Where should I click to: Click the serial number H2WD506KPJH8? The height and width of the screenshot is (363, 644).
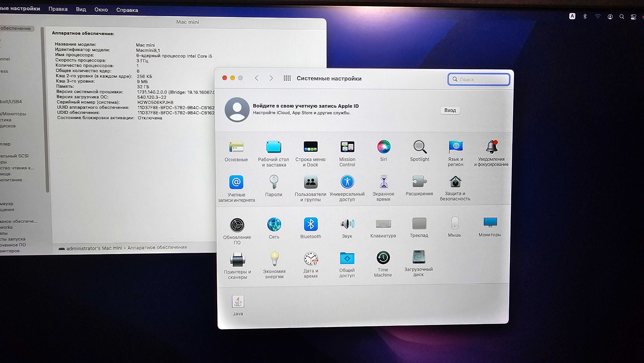coord(155,102)
